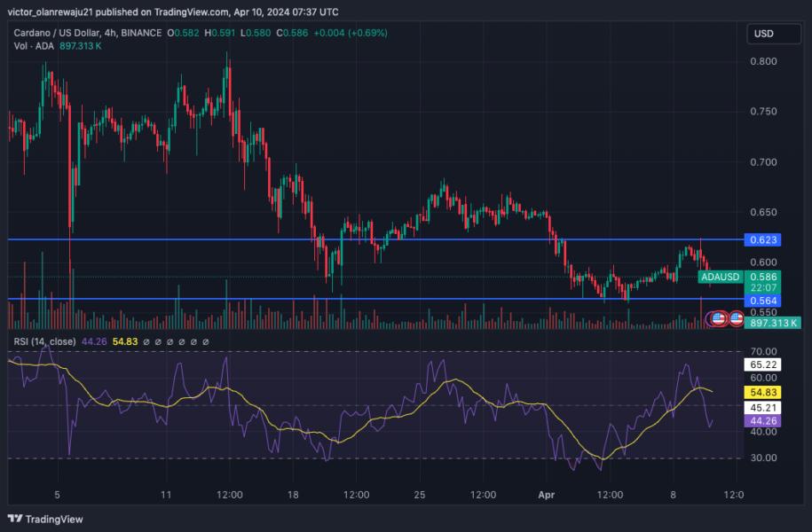Click the 0.800 price axis label
This screenshot has width=812, height=532.
click(763, 61)
